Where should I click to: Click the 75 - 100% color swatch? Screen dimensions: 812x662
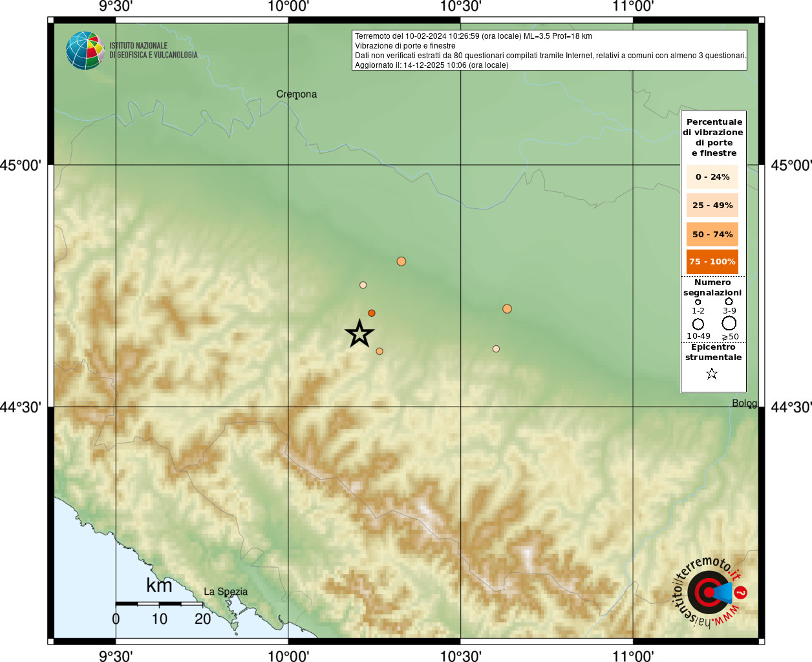[x=712, y=262]
